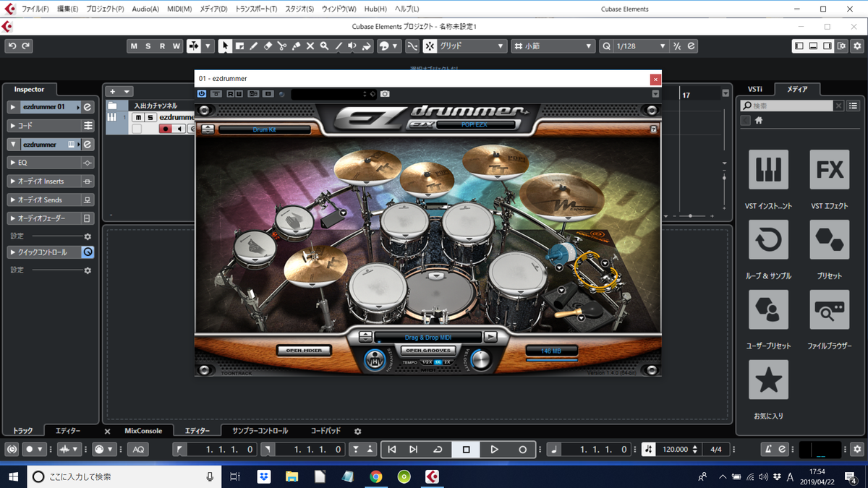The width and height of the screenshot is (868, 488).
Task: Click the MediaBay home icon
Action: (759, 121)
